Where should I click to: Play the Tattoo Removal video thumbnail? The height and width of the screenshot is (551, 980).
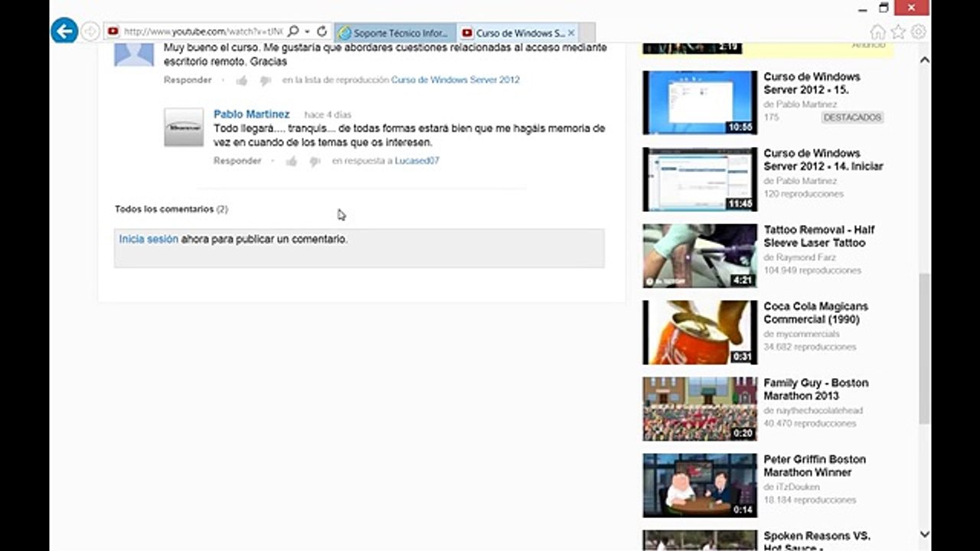[700, 256]
